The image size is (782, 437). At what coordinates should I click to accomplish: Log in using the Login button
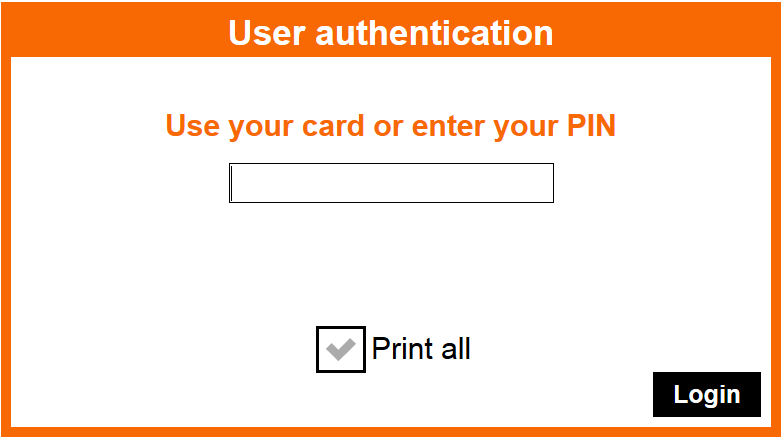coord(707,394)
